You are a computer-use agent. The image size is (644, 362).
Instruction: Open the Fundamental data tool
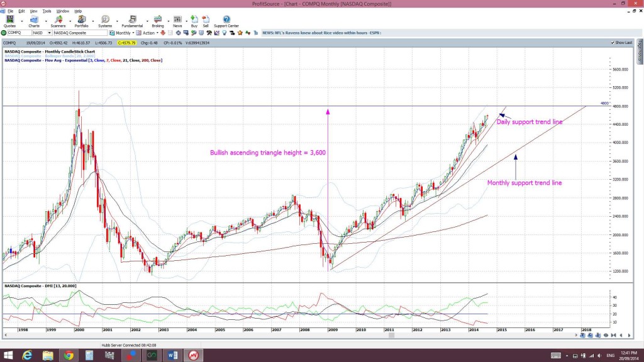132,21
